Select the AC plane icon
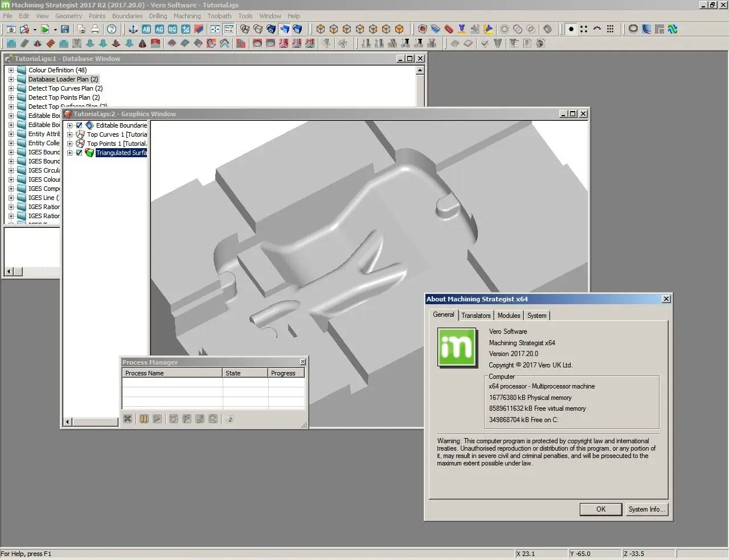 click(159, 29)
